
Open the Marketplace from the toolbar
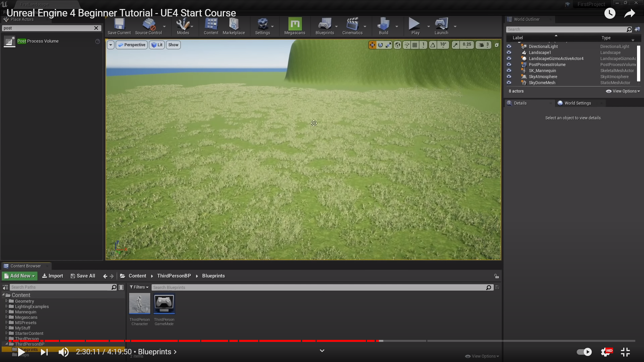(x=233, y=26)
